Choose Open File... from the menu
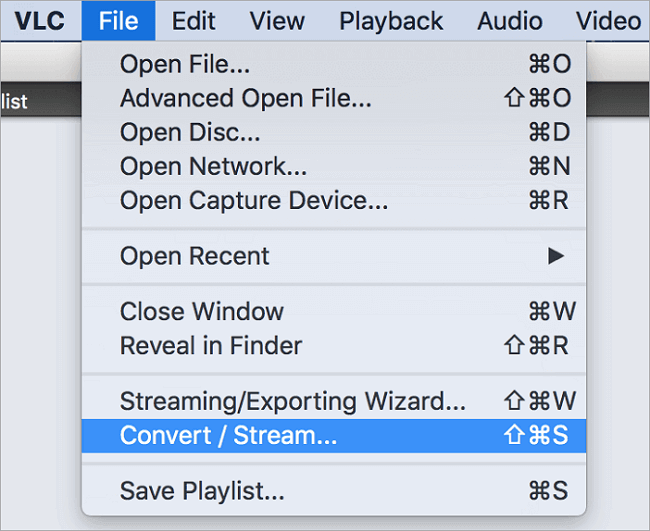This screenshot has height=531, width=650. 185,65
